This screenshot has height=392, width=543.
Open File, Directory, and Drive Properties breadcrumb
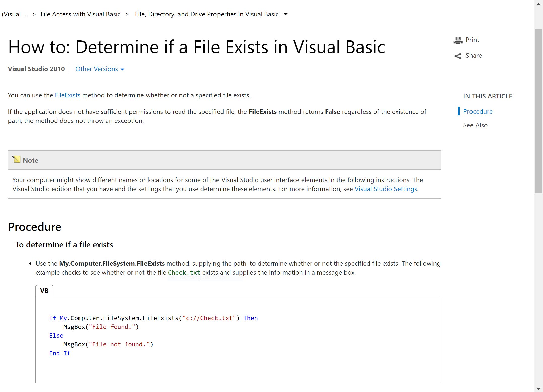[207, 14]
